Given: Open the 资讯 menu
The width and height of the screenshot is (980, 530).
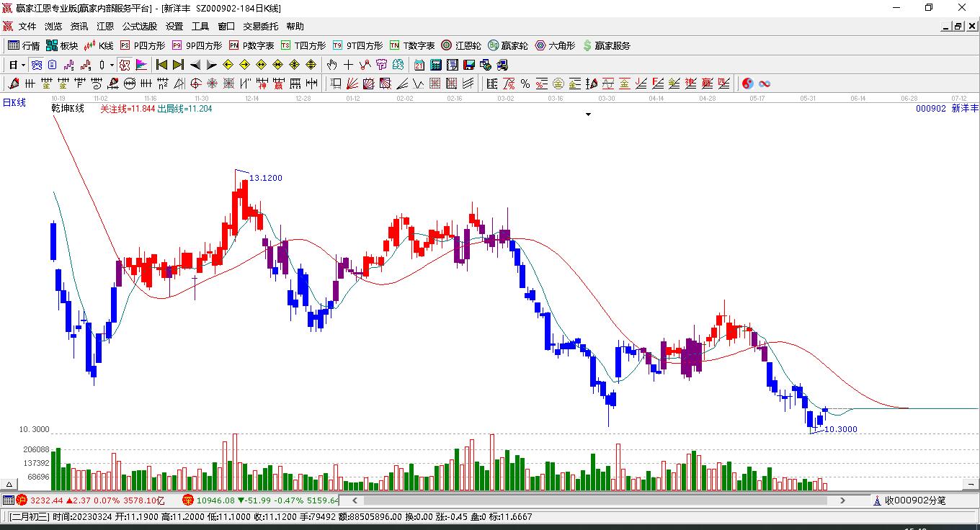Looking at the screenshot, I should point(79,27).
